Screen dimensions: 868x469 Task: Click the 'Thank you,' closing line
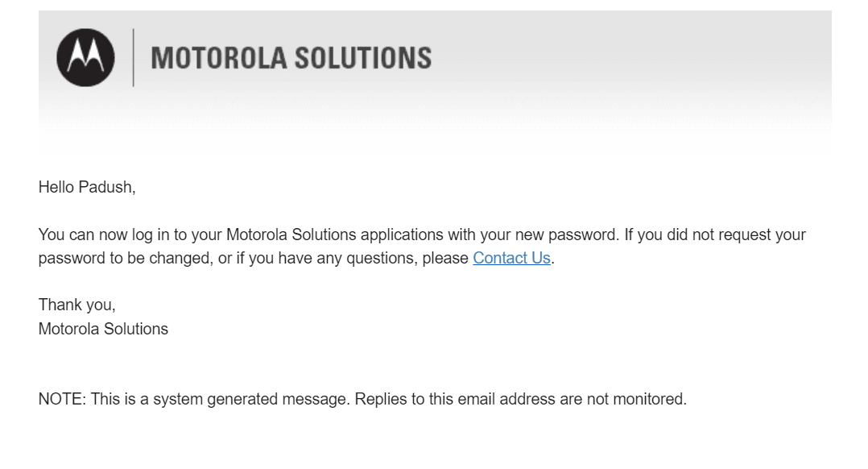click(77, 305)
